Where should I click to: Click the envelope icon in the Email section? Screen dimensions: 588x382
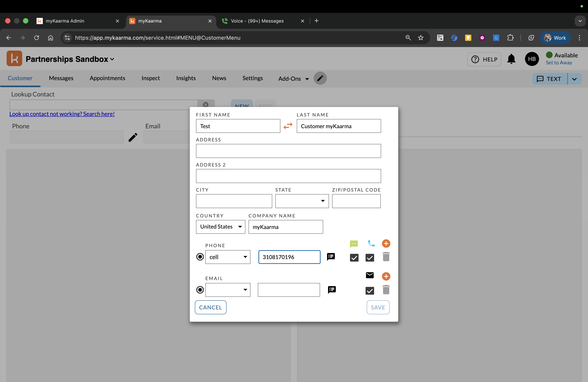click(370, 275)
